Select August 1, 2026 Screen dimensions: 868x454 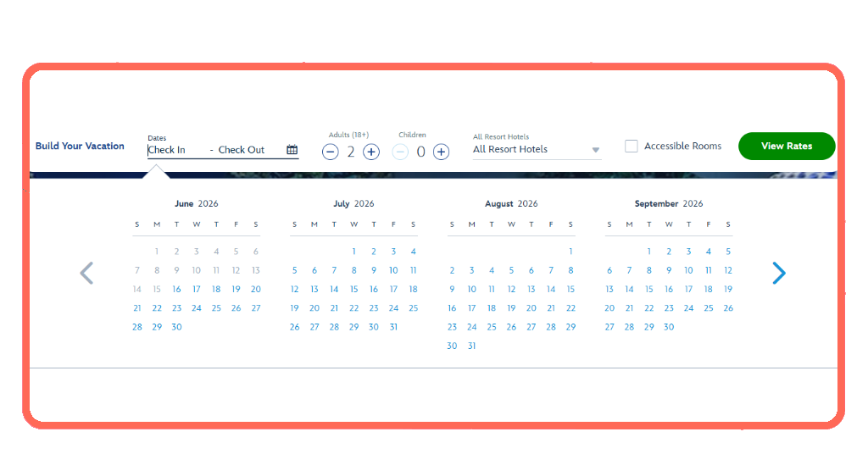570,252
